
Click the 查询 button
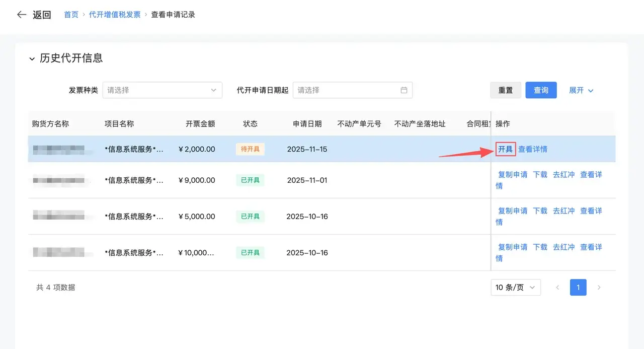(x=541, y=90)
